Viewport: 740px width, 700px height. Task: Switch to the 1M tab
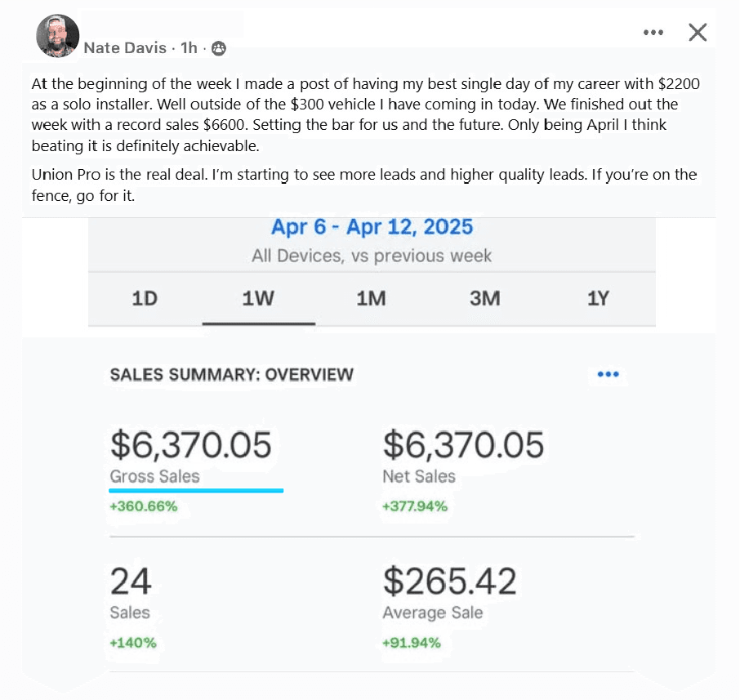pos(372,298)
